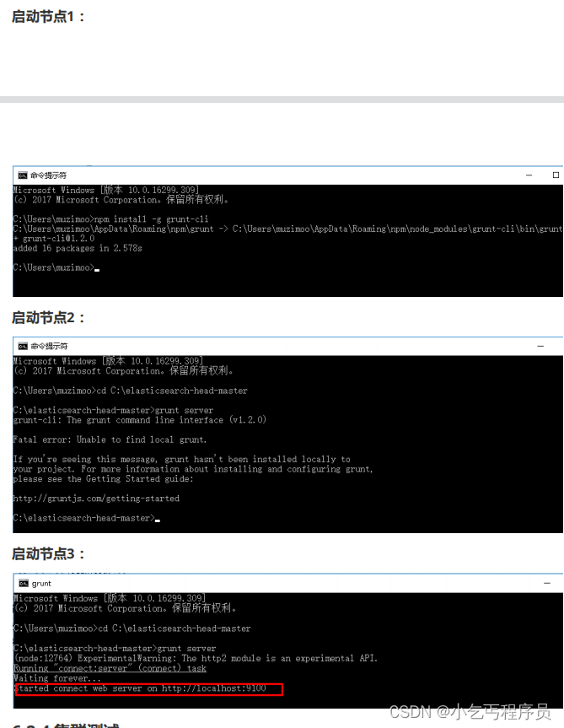The height and width of the screenshot is (728, 564).
Task: Click the 'Waiting forever...' output line
Action: coord(57,678)
